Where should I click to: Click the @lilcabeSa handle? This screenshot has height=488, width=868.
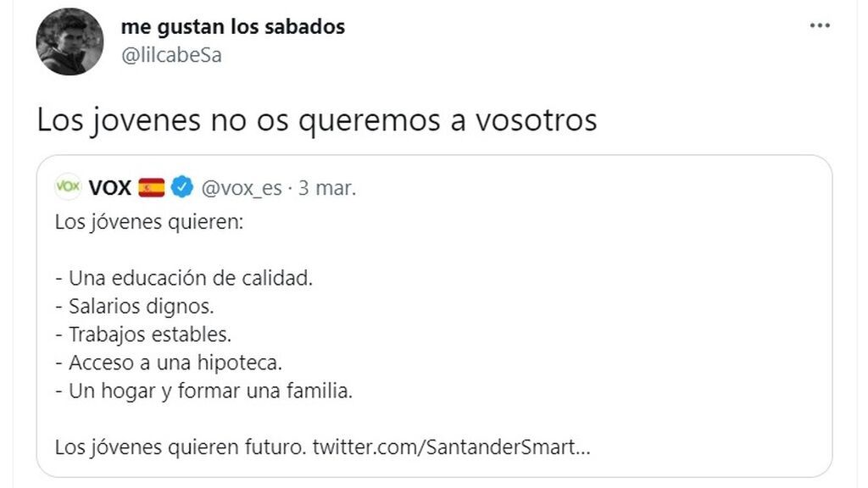point(172,55)
